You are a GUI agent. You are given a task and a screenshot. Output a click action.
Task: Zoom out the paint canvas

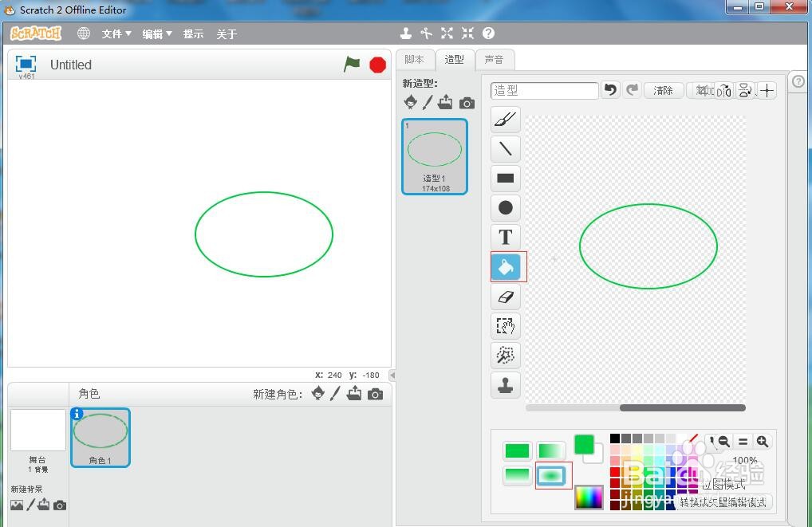pos(723,442)
